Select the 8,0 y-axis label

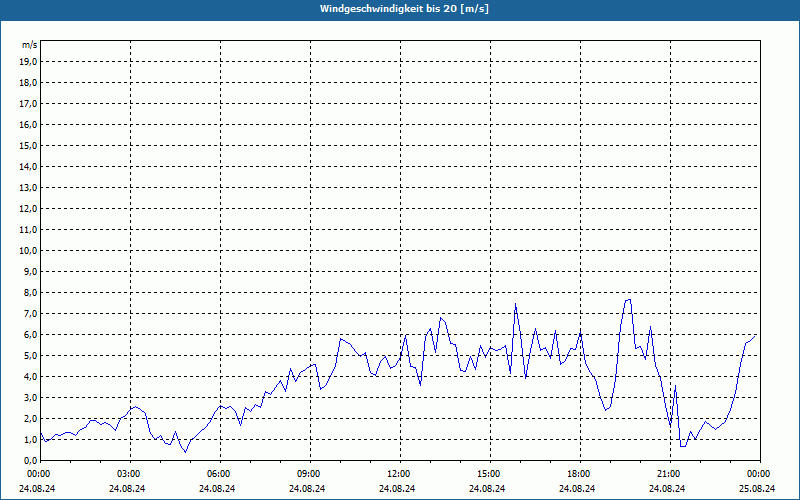click(x=30, y=292)
